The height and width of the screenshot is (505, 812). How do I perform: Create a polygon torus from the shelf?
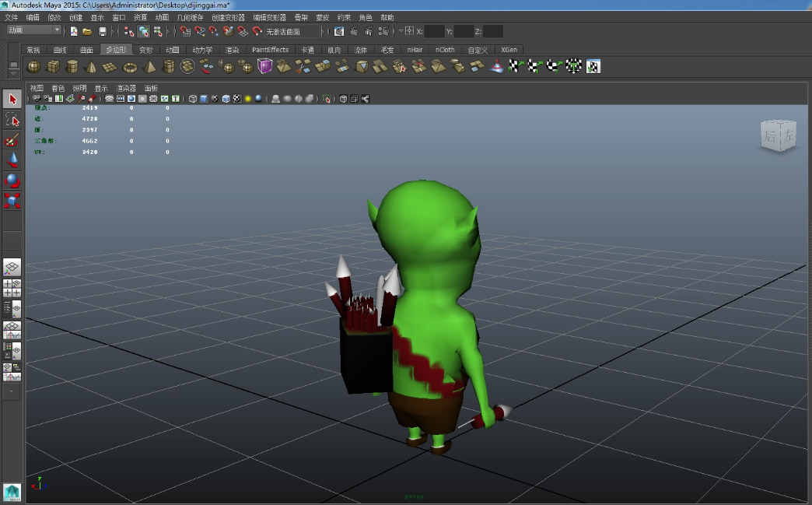pos(129,67)
